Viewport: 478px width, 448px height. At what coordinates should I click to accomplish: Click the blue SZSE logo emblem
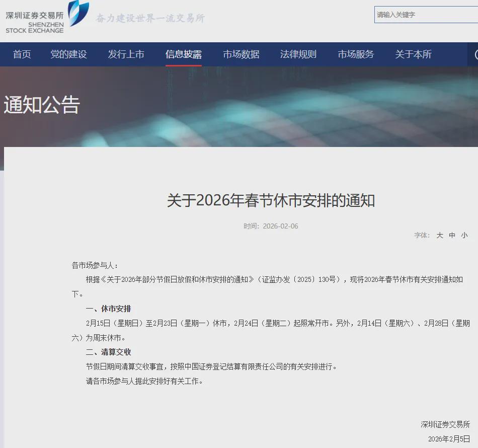click(x=78, y=13)
